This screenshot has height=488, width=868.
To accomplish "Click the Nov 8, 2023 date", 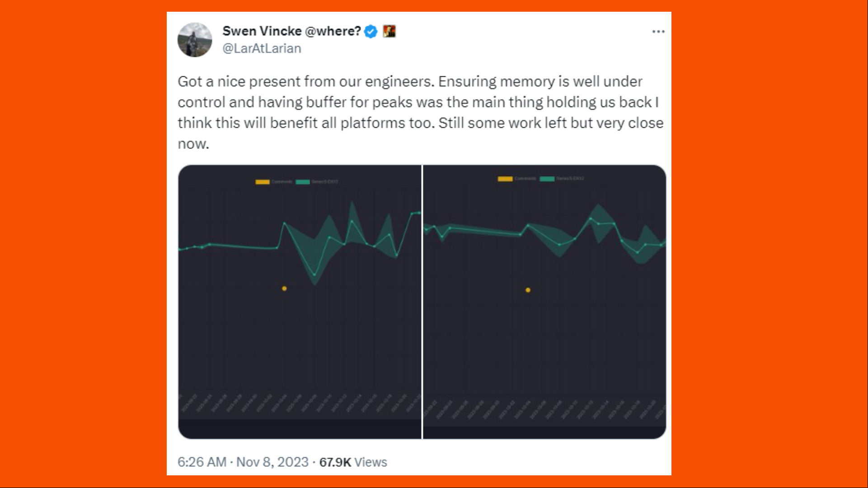I will pos(272,462).
